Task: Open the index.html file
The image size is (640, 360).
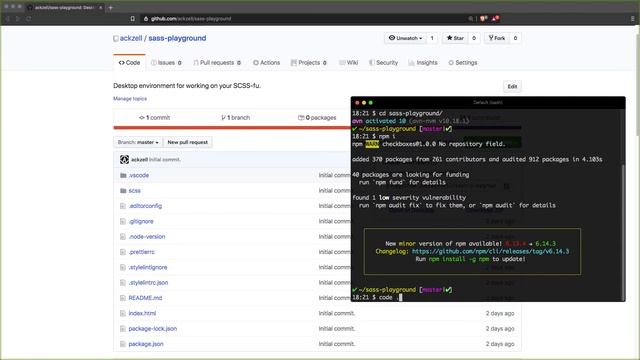Action: pyautogui.click(x=142, y=313)
